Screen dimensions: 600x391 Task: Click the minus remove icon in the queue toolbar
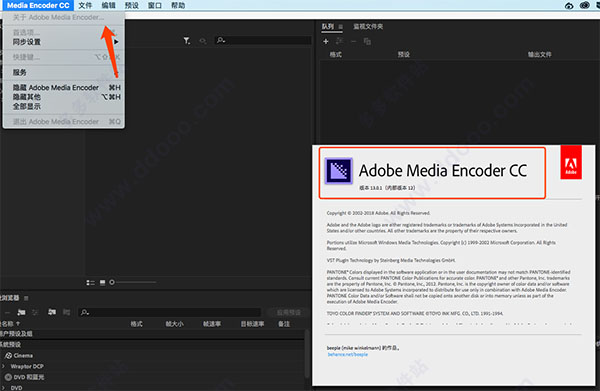tap(353, 41)
